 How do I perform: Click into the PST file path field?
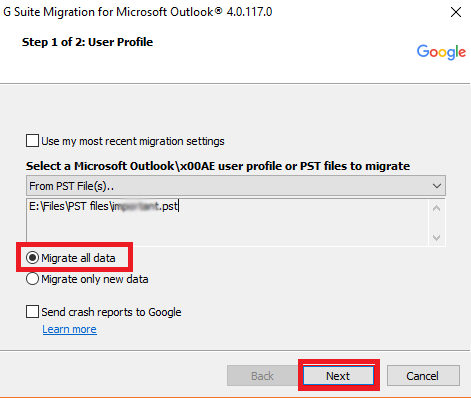[227, 222]
